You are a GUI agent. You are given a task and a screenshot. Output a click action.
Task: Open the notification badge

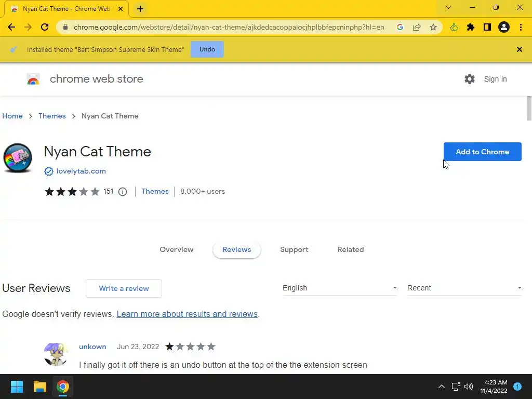pyautogui.click(x=517, y=387)
